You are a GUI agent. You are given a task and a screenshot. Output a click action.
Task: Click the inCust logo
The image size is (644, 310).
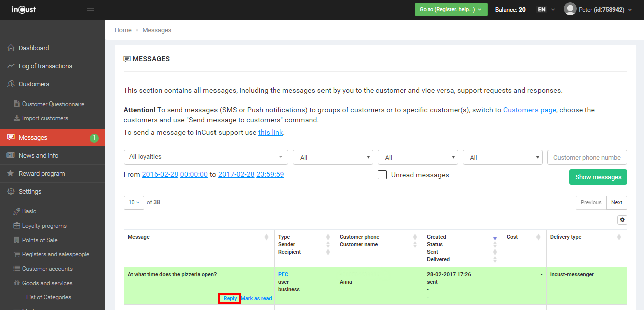24,9
